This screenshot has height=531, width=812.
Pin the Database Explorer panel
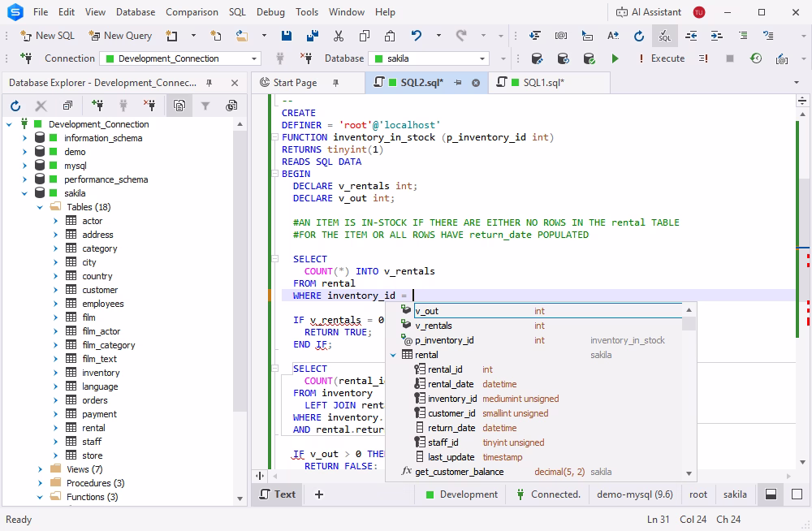coord(209,83)
